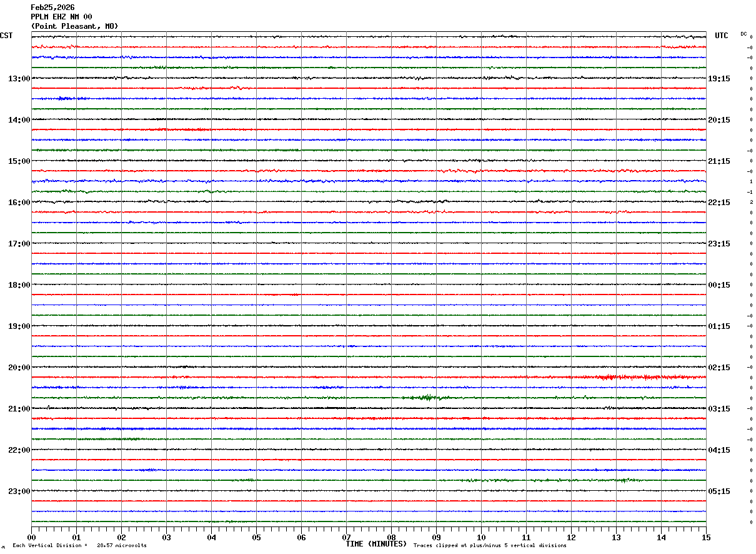The width and height of the screenshot is (756, 554).
Task: Click minute 07 on the time axis
Action: [x=346, y=537]
